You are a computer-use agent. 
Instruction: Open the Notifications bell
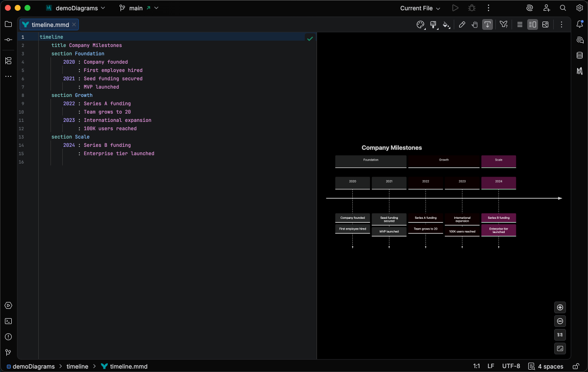580,24
